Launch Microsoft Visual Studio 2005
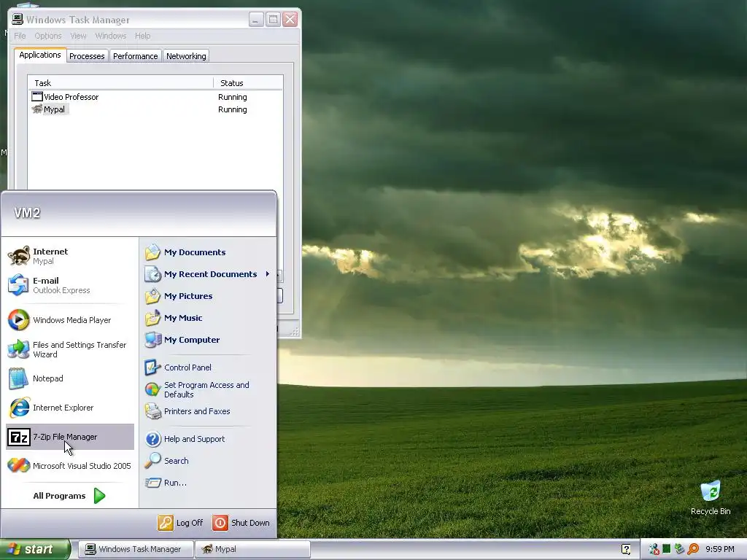This screenshot has width=747, height=560. [x=69, y=466]
